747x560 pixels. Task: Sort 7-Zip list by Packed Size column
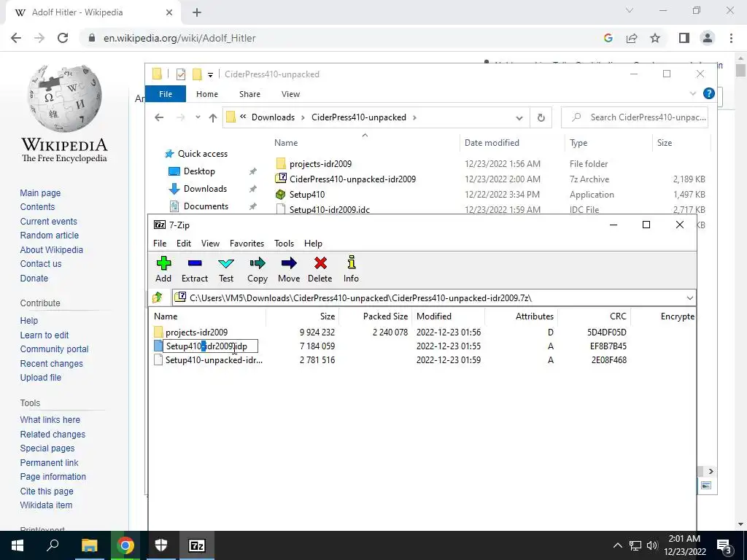tap(385, 316)
